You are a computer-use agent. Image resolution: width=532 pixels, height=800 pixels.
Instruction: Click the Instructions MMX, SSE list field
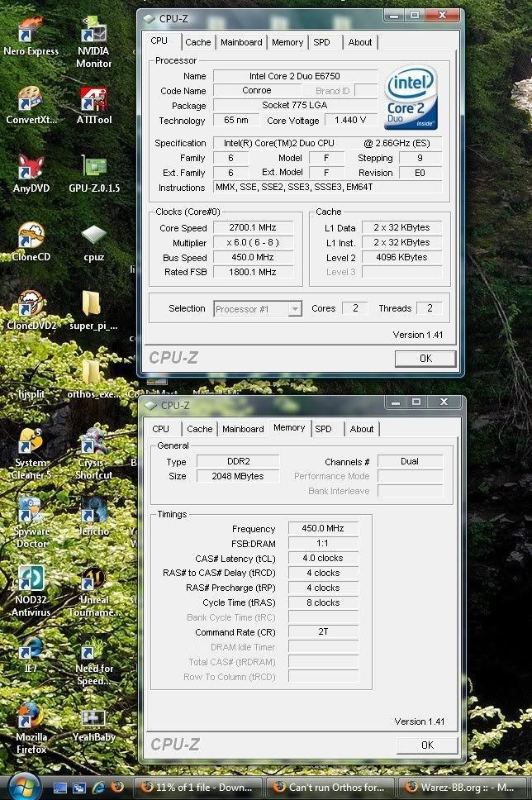pos(327,188)
